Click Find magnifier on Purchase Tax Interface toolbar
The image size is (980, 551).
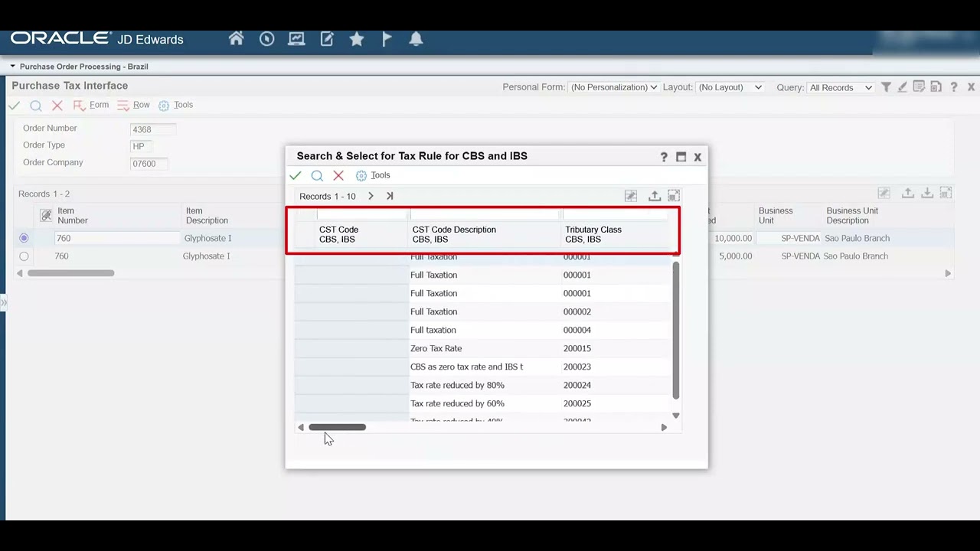tap(36, 106)
